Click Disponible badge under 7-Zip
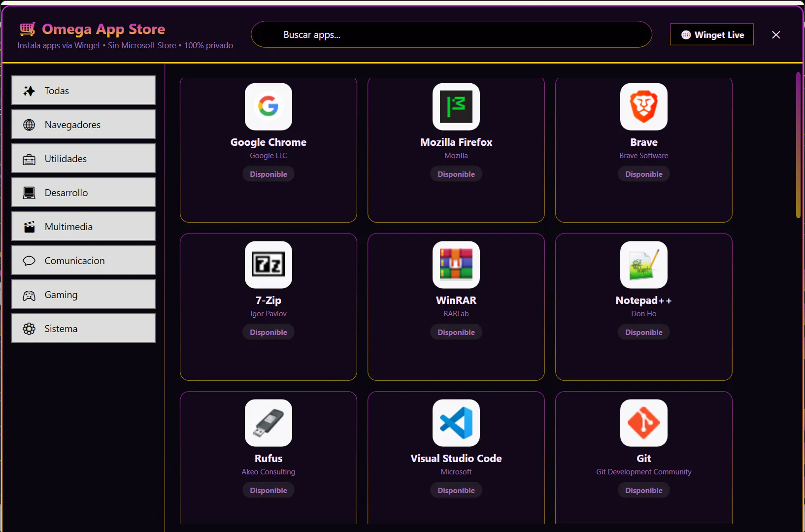The height and width of the screenshot is (532, 805). pyautogui.click(x=268, y=332)
